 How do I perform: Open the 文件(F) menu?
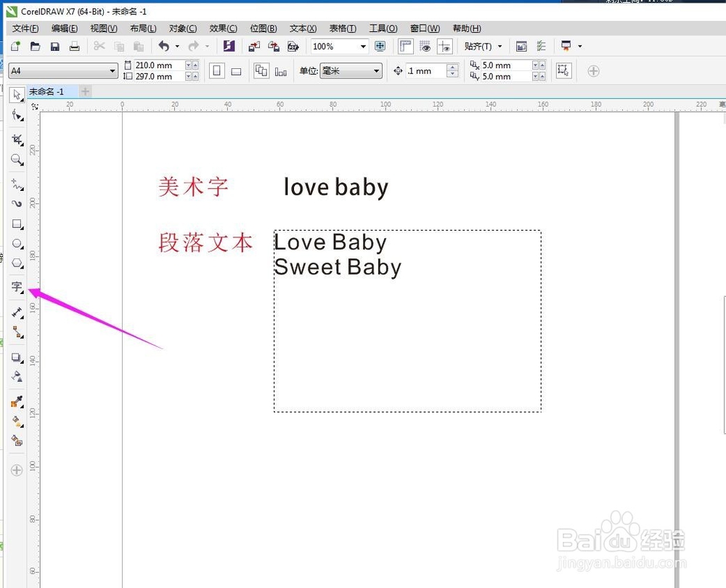(25, 28)
